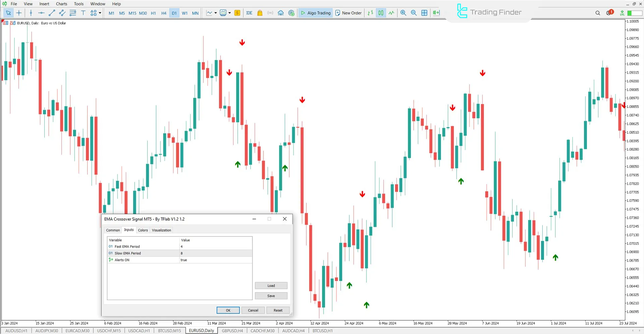The width and height of the screenshot is (644, 334).
Task: Select the Trendline drawing tool
Action: point(52,13)
